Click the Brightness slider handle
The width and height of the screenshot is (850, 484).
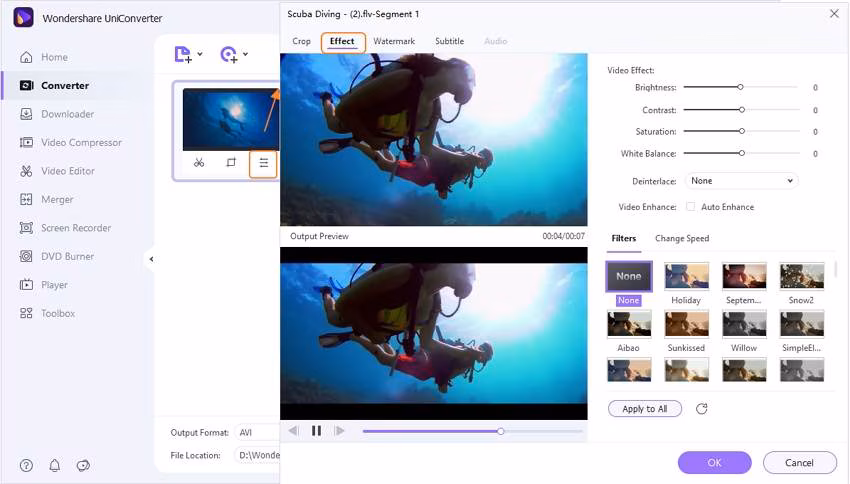tap(740, 87)
